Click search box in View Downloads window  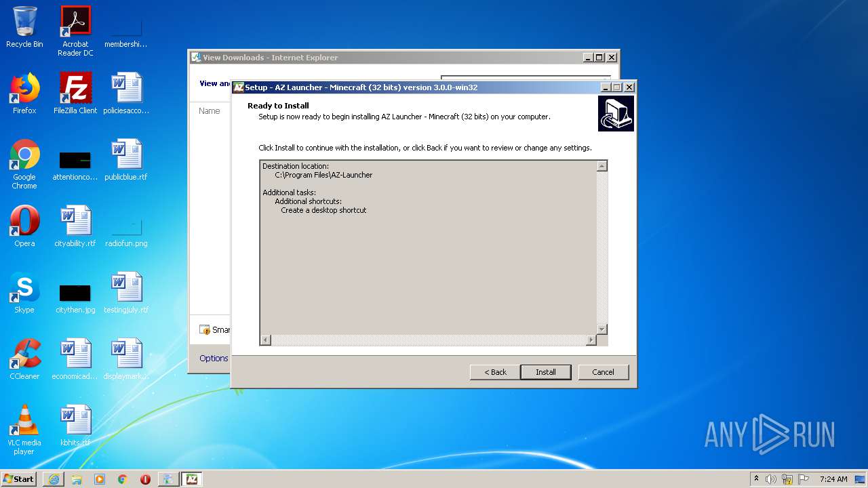pos(526,78)
